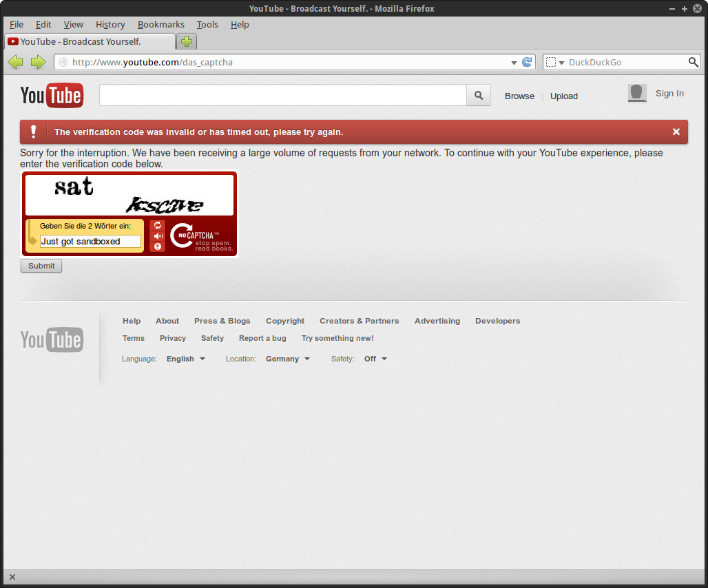Screen dimensions: 708x588
Task: Close the Firefox window
Action: tap(698, 8)
